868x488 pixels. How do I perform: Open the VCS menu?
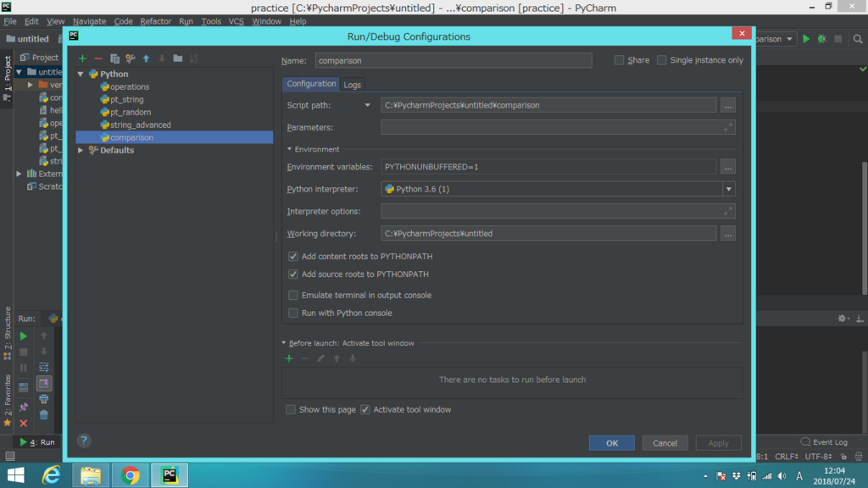pos(236,21)
